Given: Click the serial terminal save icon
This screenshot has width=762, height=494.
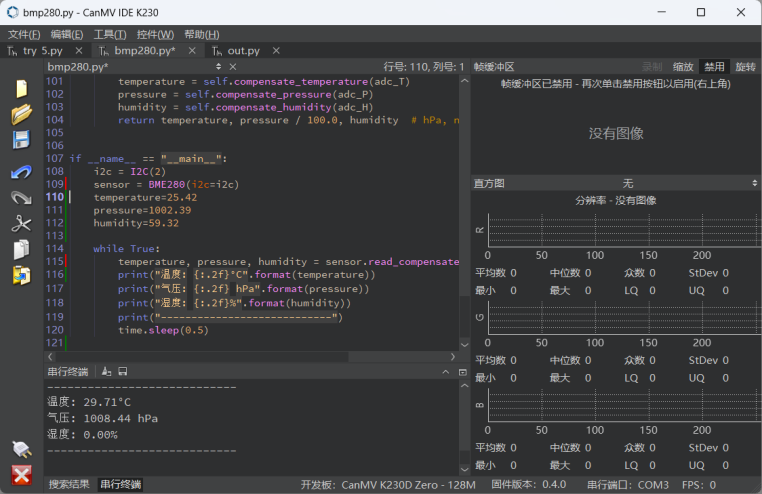Looking at the screenshot, I should point(123,372).
